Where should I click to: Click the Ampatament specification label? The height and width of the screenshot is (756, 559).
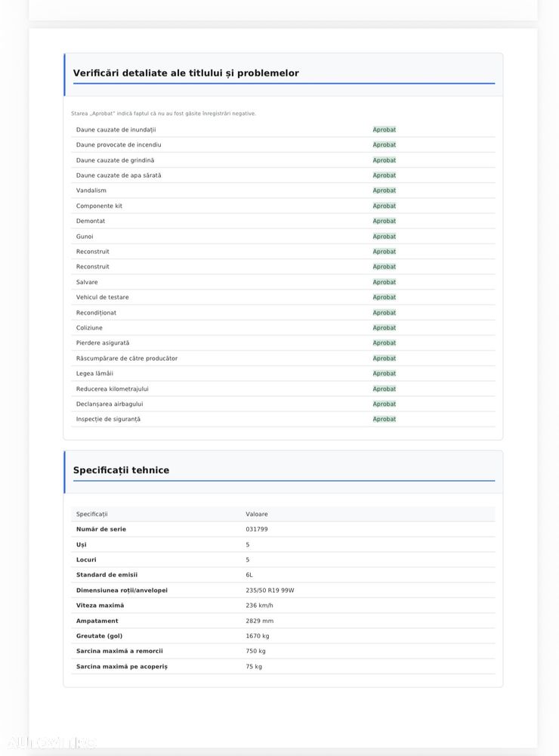[x=97, y=621]
